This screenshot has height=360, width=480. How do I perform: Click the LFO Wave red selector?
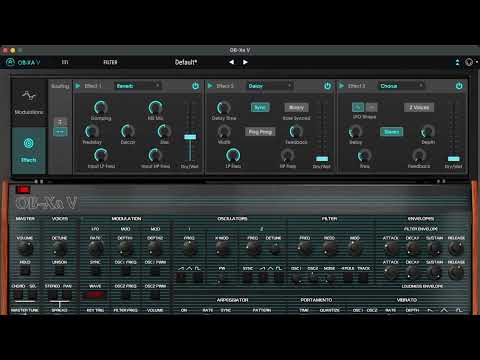[x=95, y=295]
